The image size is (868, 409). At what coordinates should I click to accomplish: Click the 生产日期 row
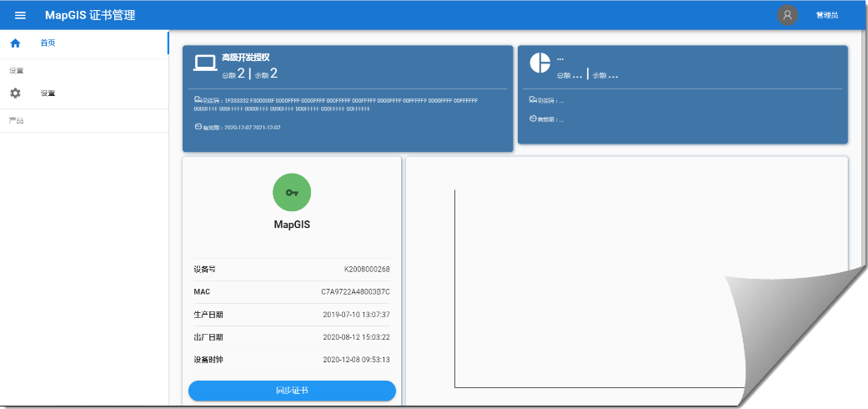click(x=291, y=315)
